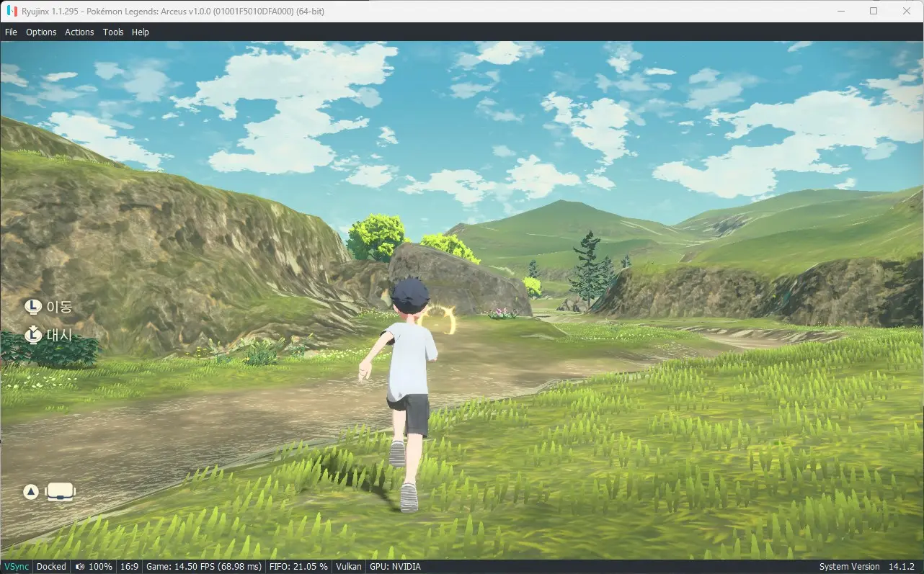Open the Tools menu
The image size is (924, 574).
(113, 32)
